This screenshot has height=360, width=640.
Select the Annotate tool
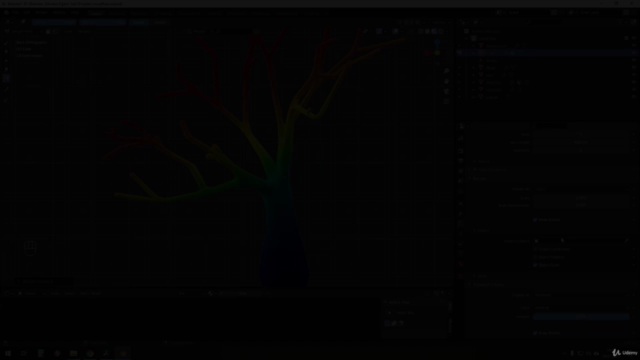click(6, 100)
